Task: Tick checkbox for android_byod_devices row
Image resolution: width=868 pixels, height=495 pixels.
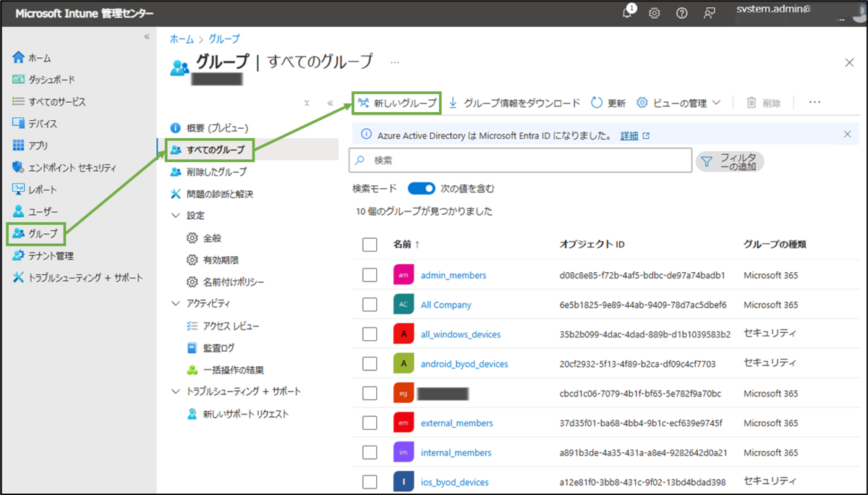Action: tap(370, 364)
